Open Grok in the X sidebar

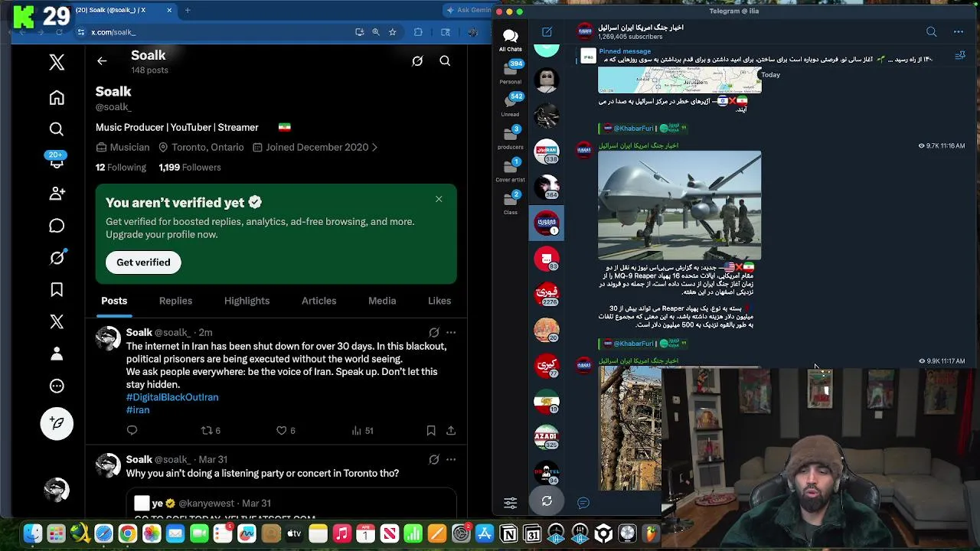[57, 258]
